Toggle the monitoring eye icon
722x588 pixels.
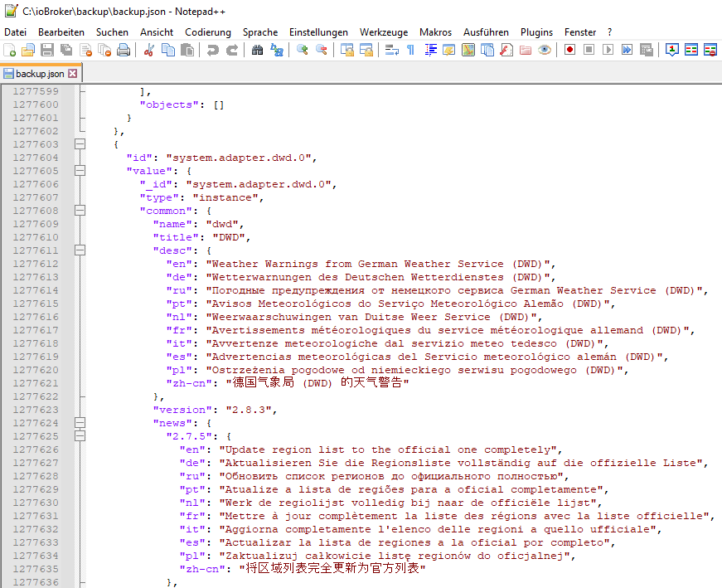point(545,50)
